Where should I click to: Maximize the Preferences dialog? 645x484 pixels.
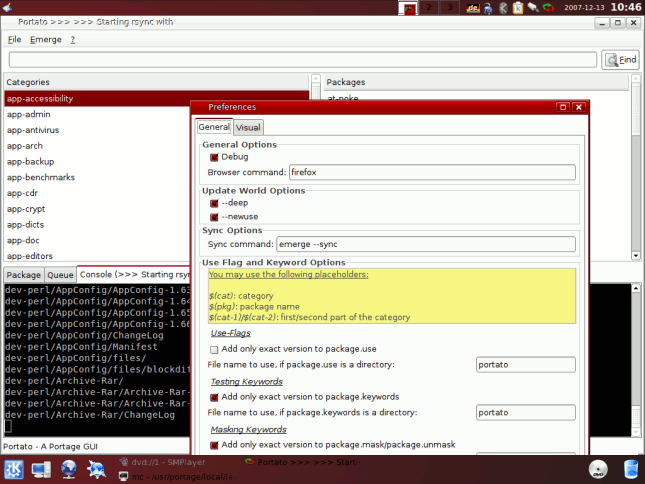(563, 107)
